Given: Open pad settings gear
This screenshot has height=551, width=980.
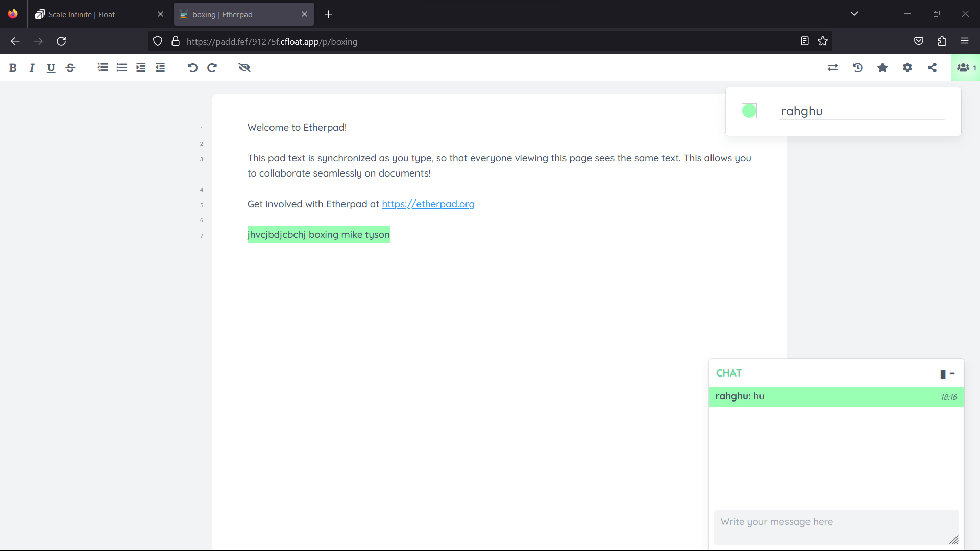Looking at the screenshot, I should click(x=908, y=68).
